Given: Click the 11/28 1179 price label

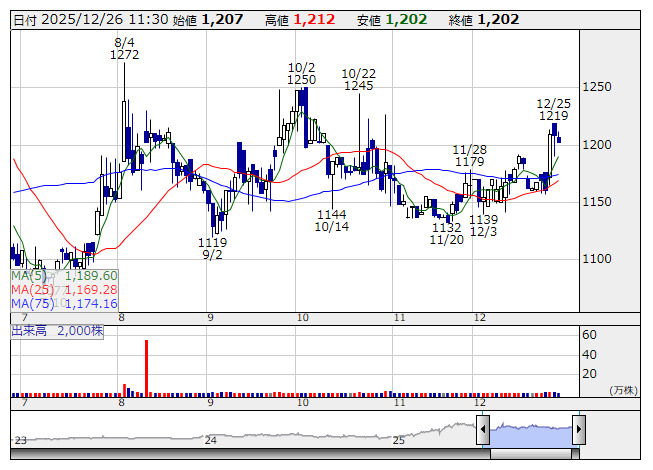Looking at the screenshot, I should click(x=470, y=155).
